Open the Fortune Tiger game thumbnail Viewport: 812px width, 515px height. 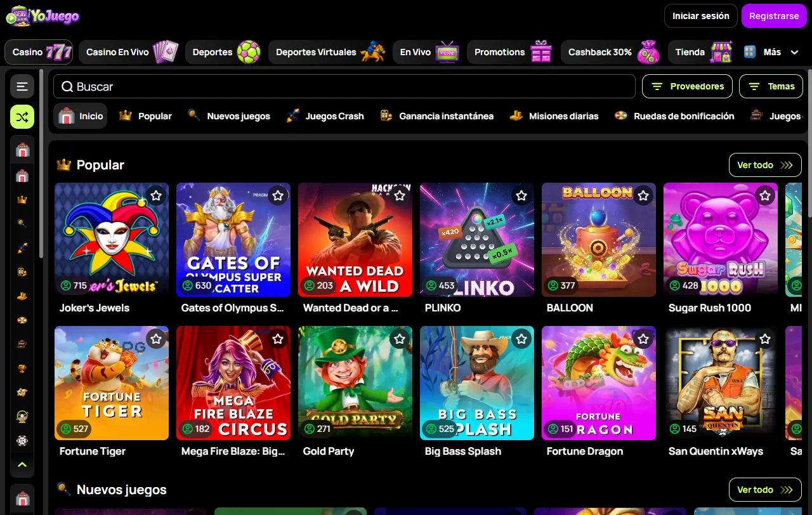pyautogui.click(x=112, y=383)
